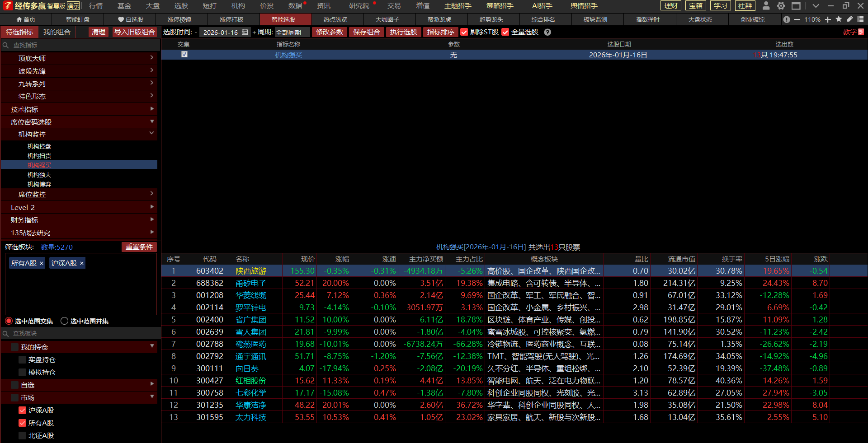Check the 北证A股 checkbox
Viewport: 868px width, 443px height.
pyautogui.click(x=22, y=435)
